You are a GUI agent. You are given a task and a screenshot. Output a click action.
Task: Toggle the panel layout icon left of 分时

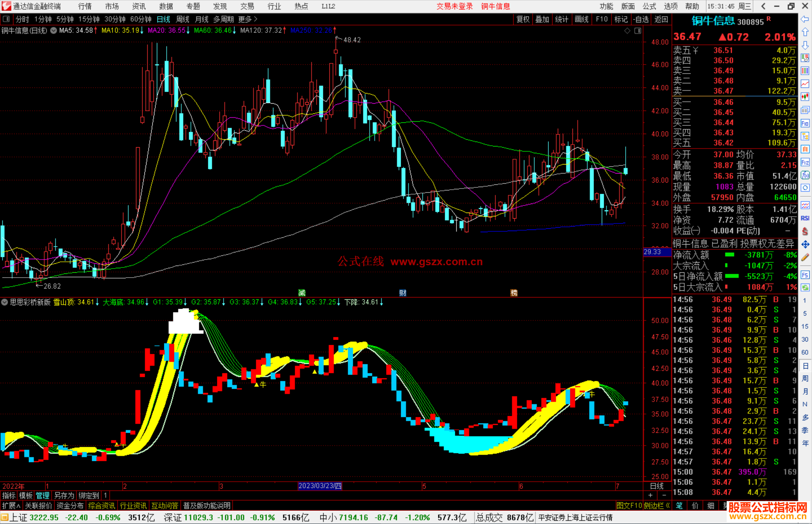[x=6, y=19]
